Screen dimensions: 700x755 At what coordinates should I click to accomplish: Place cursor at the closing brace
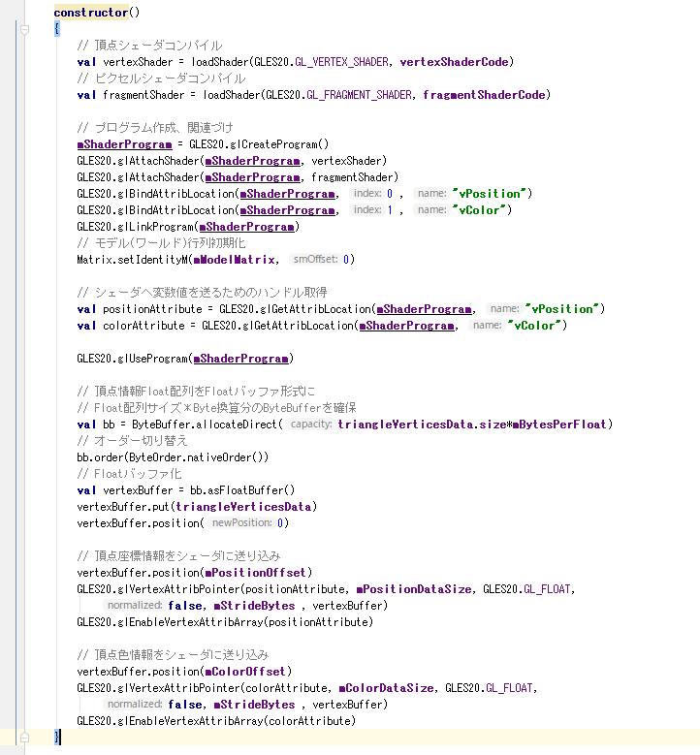(x=57, y=737)
